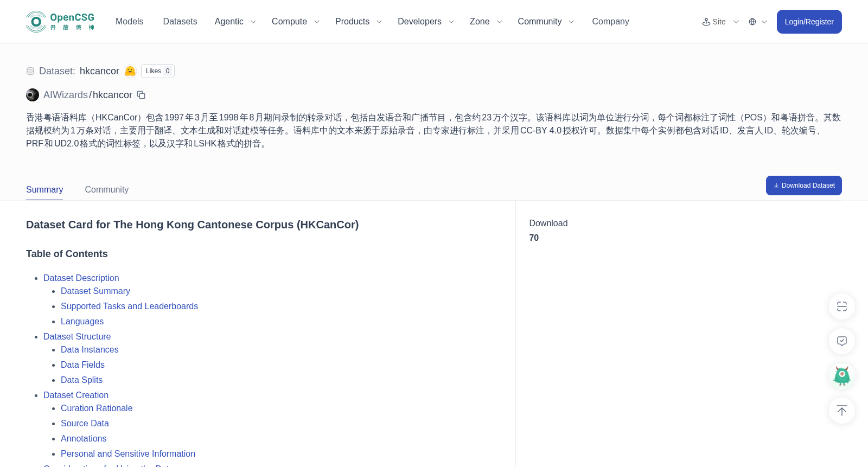Expand the Compute menu
The image size is (868, 467).
tap(296, 22)
